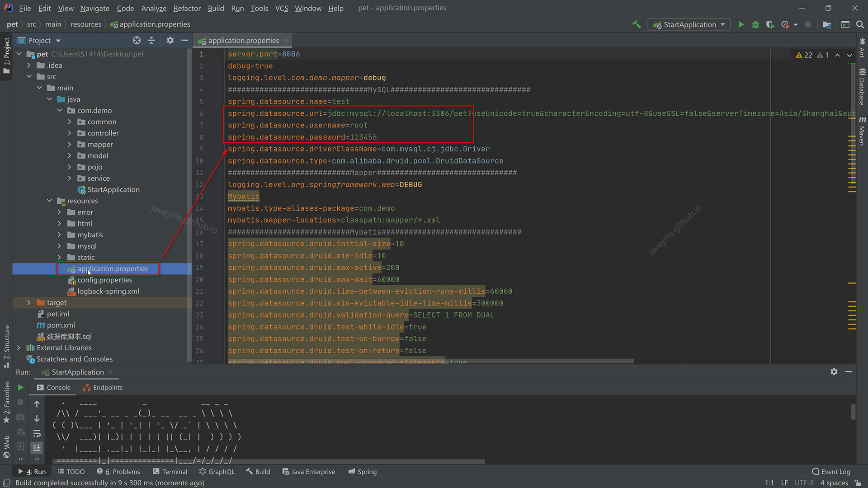Click the warnings count indicator 22
The image size is (868, 488).
pos(804,55)
